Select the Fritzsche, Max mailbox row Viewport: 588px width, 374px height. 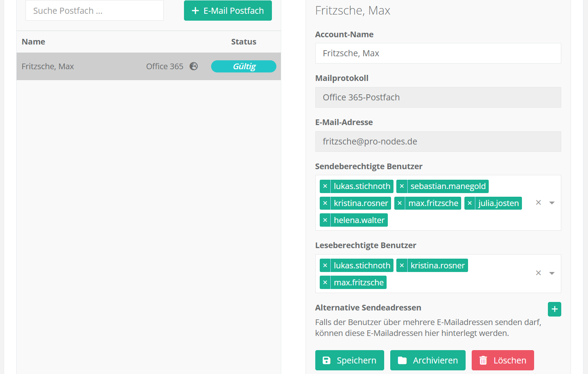[x=81, y=66]
